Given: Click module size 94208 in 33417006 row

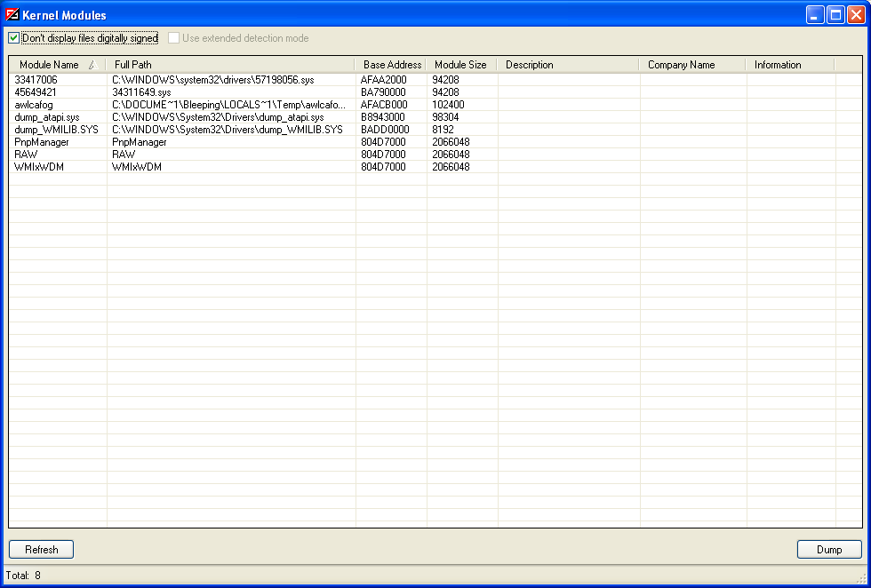Looking at the screenshot, I should point(445,80).
